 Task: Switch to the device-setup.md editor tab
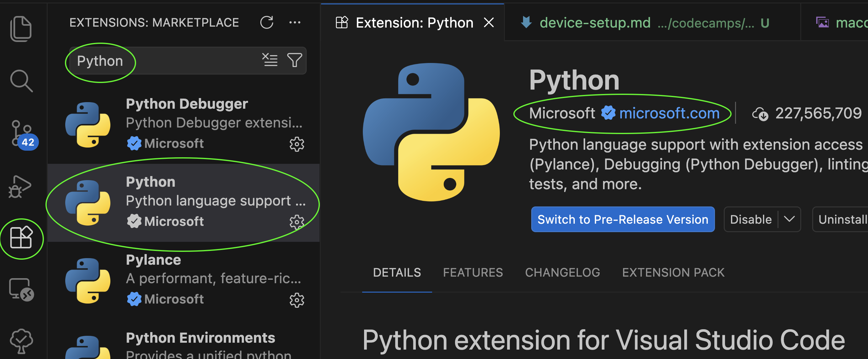pos(653,23)
